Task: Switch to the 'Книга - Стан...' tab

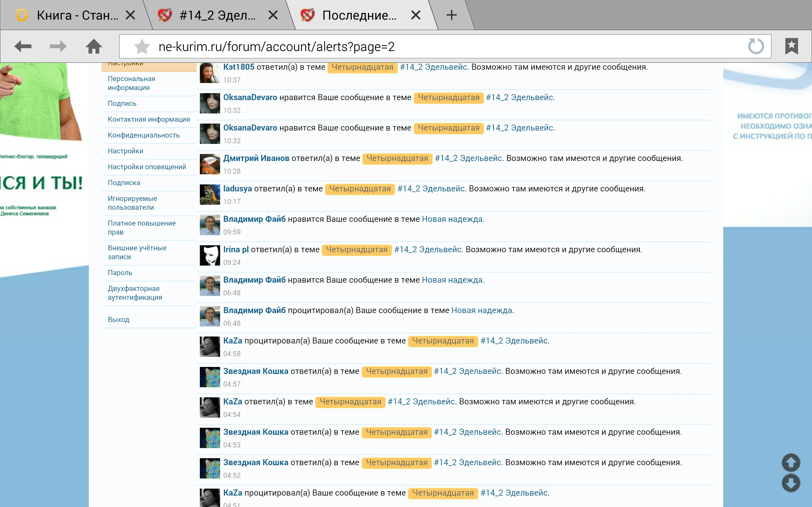Action: pos(77,16)
